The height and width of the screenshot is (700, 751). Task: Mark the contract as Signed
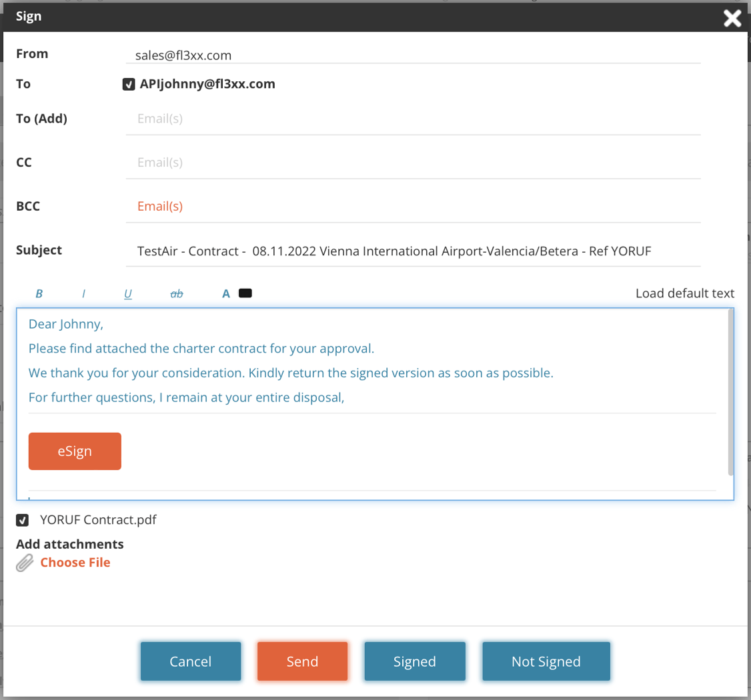[x=414, y=661]
